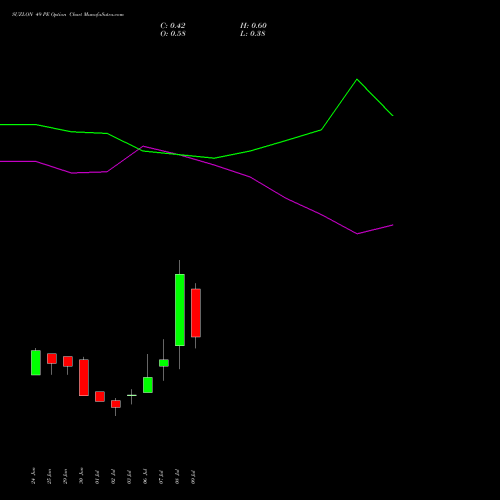Click the red candle for 09 Jul
Image resolution: width=500 pixels, height=500 pixels.
tap(196, 313)
